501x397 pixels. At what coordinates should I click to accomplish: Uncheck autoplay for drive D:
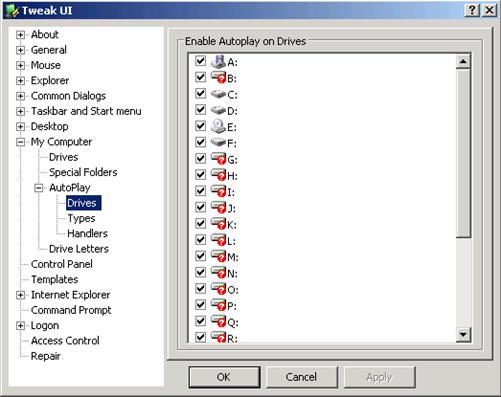tap(201, 110)
